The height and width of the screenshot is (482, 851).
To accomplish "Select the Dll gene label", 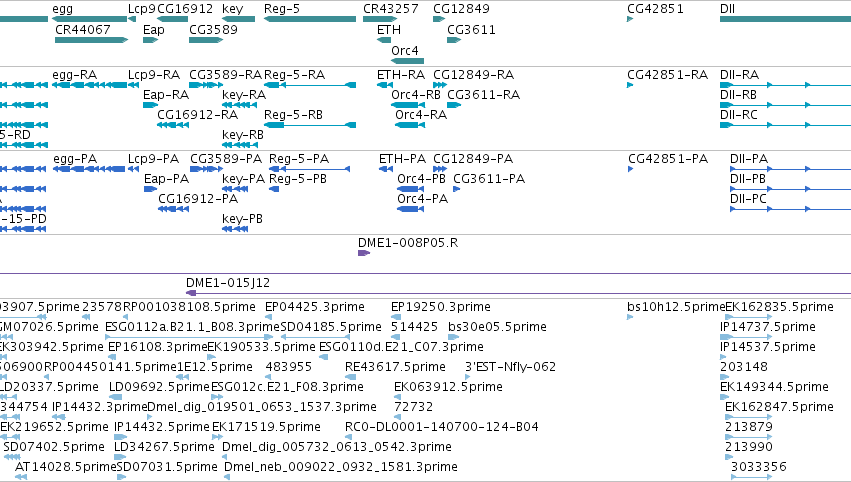I will tap(727, 9).
